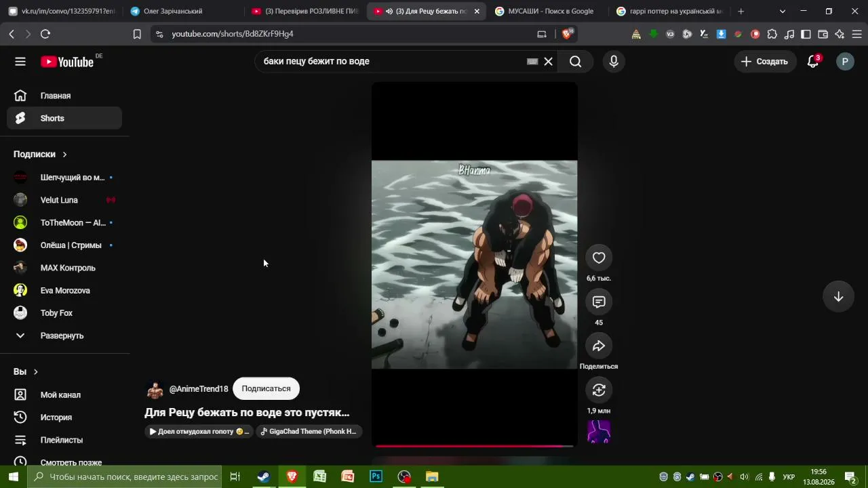Open the account avatar menu
The width and height of the screenshot is (868, 488).
click(845, 62)
